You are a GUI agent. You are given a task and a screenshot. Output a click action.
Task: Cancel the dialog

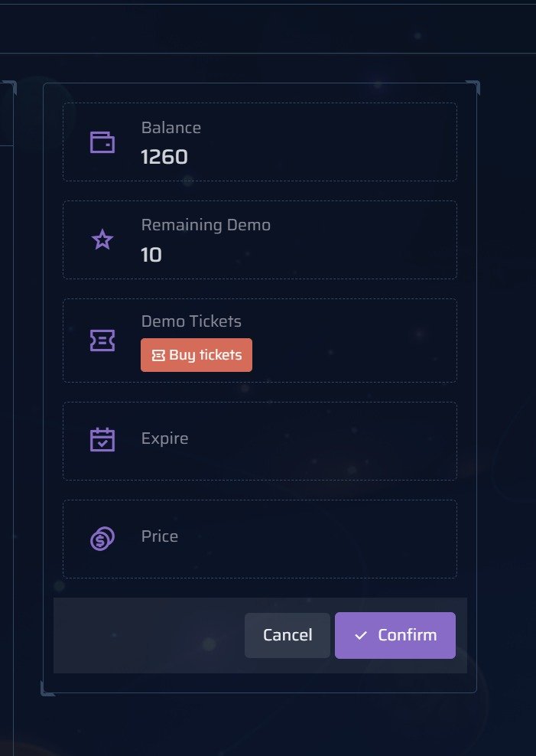pyautogui.click(x=287, y=635)
